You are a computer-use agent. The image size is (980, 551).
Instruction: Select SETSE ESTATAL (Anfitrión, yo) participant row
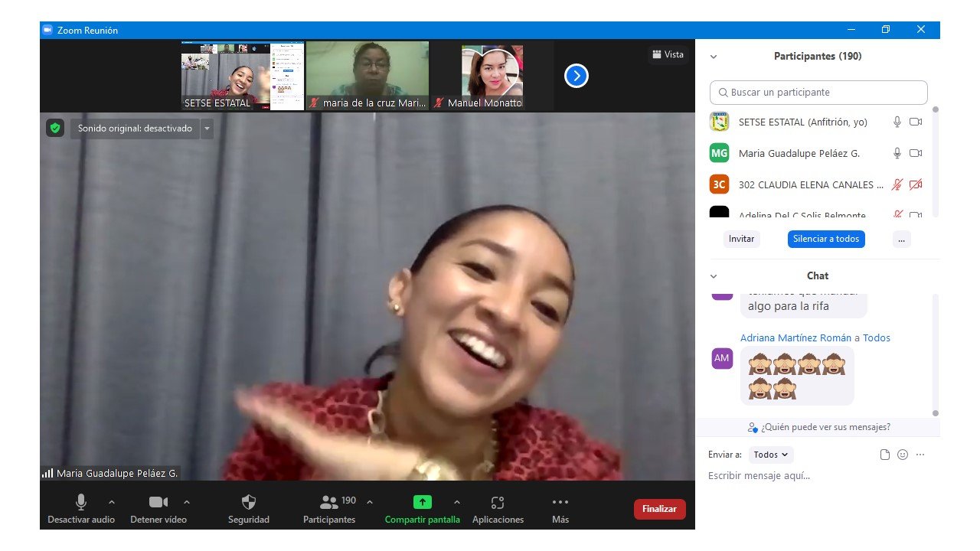point(817,122)
